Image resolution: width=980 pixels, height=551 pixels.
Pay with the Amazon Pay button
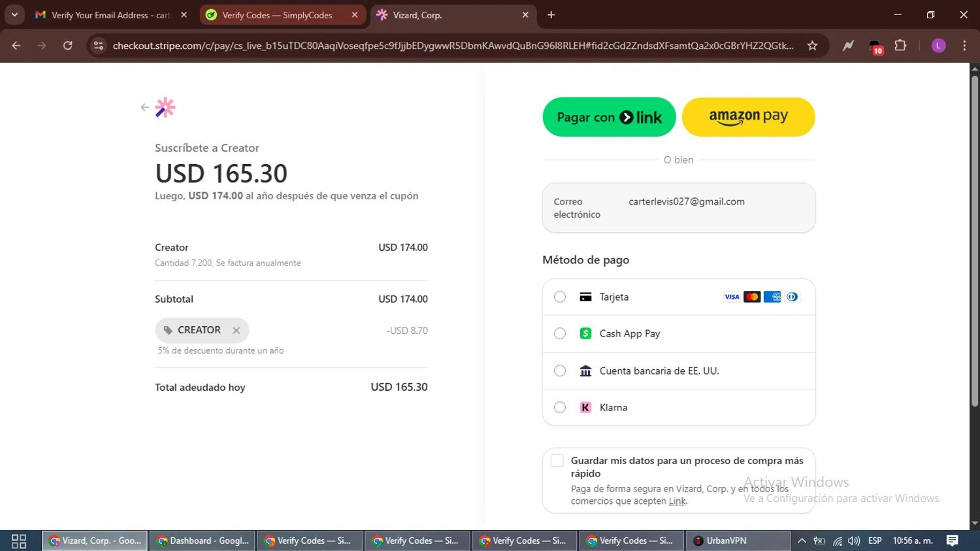tap(749, 117)
